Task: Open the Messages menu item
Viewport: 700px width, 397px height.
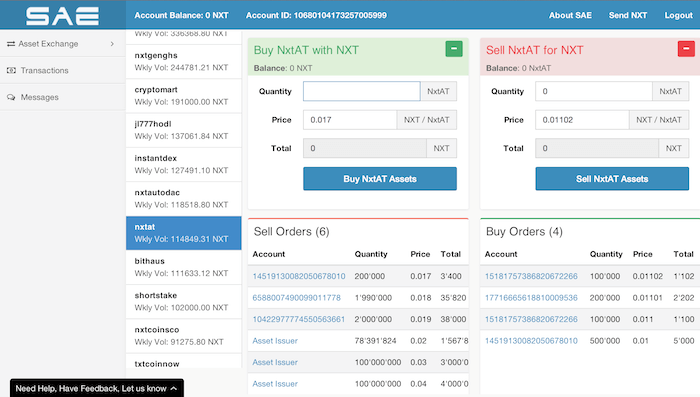Action: pyautogui.click(x=62, y=97)
